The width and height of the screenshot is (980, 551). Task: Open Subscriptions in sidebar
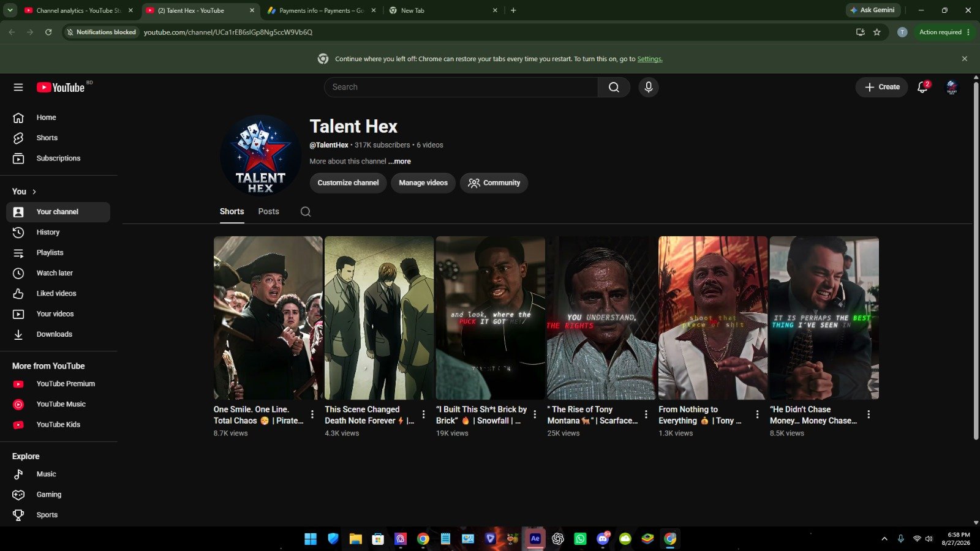58,158
